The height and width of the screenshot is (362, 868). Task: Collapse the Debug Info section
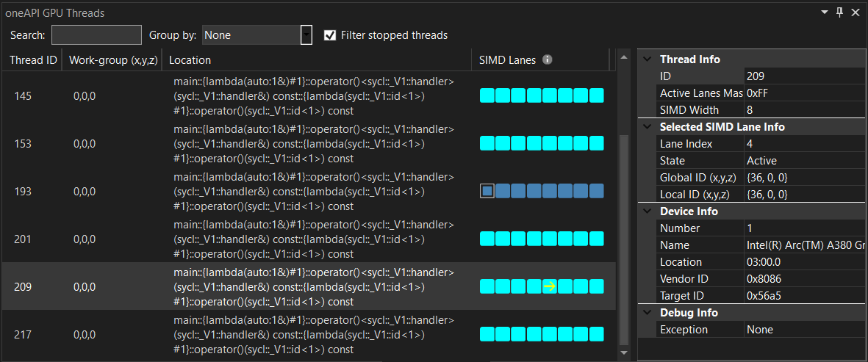pyautogui.click(x=648, y=313)
